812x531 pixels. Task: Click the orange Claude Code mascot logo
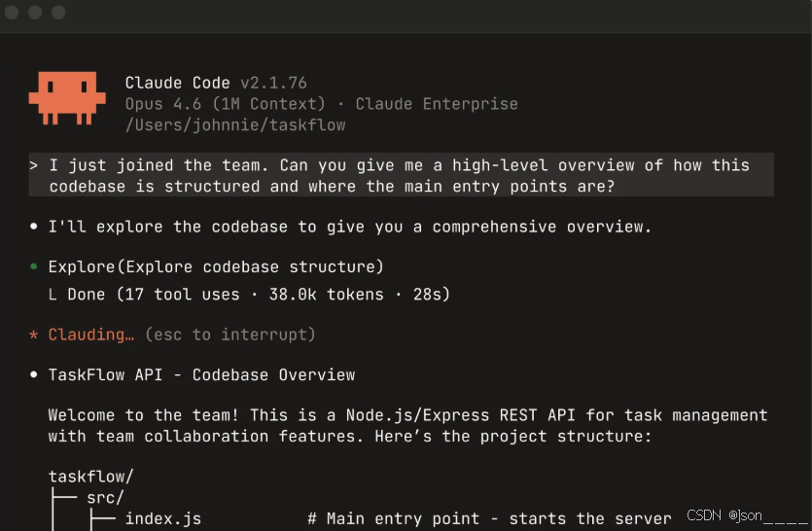coord(67,98)
